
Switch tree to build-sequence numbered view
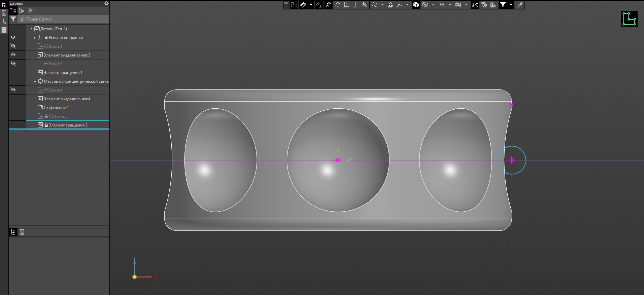click(x=13, y=11)
